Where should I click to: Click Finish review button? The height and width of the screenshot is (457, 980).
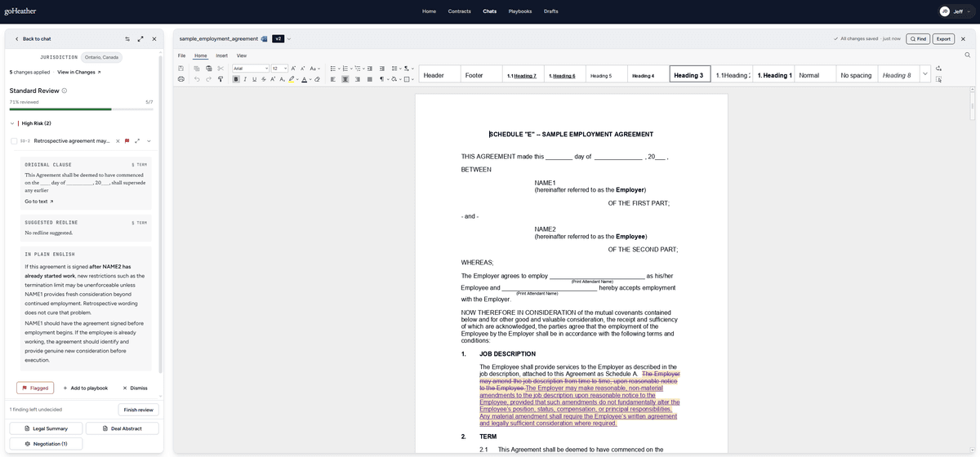pos(139,410)
